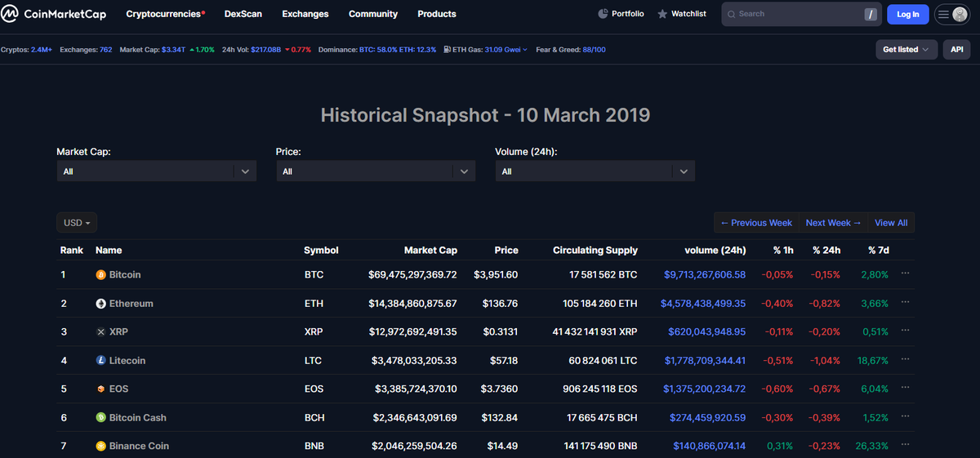Open more options for XRP row
Screen dimensions: 980x458
point(905,331)
